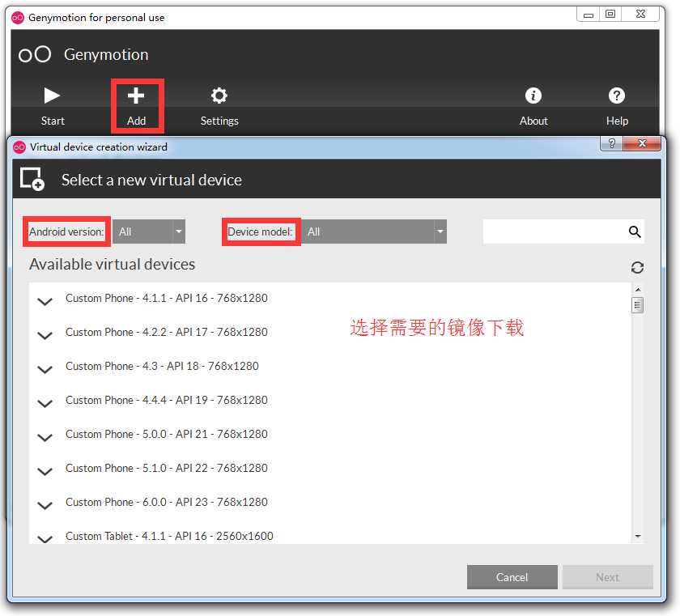Select 'Custom Phone - 4.4.4 - API 19 - 768x1280'
The image size is (680, 616).
pos(167,400)
